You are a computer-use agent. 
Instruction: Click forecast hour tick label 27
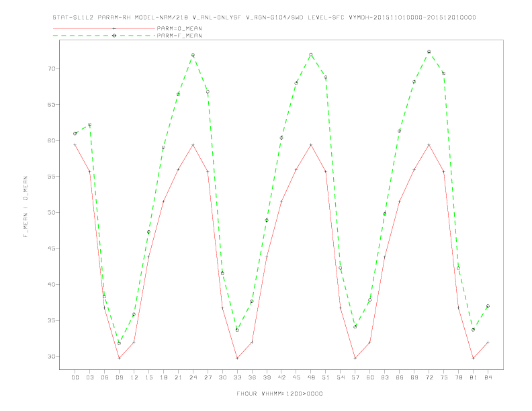208,377
